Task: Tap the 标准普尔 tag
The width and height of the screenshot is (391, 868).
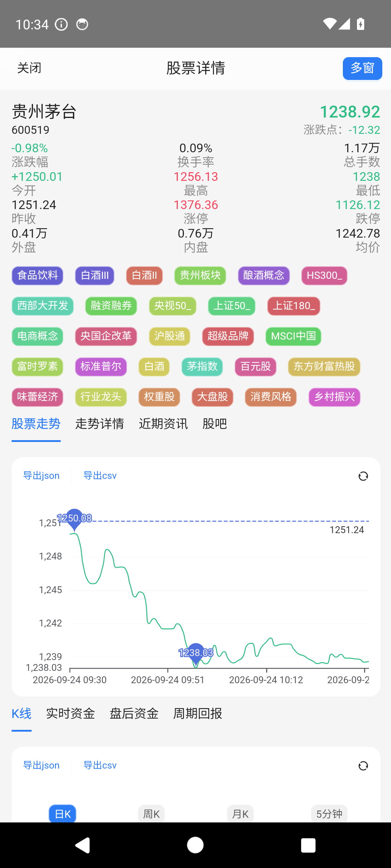Action: pyautogui.click(x=101, y=367)
